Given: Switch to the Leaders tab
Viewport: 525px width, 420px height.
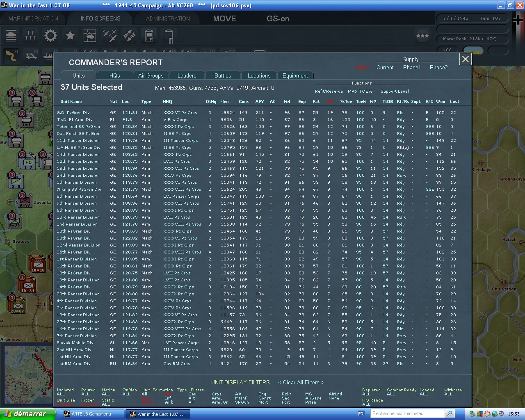Looking at the screenshot, I should pyautogui.click(x=187, y=75).
